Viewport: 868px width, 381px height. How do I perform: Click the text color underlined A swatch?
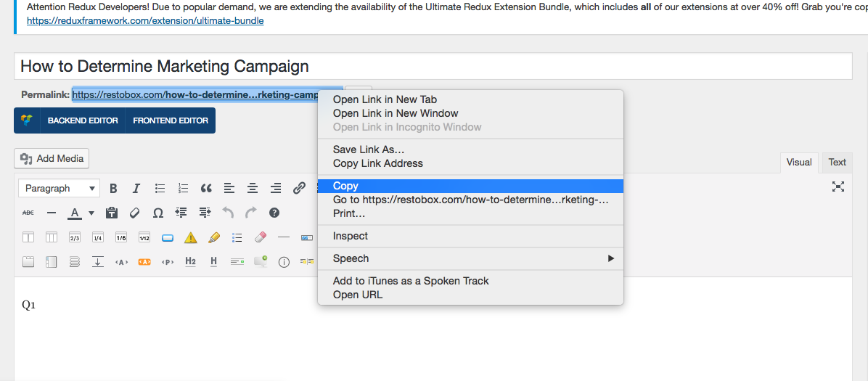point(75,213)
